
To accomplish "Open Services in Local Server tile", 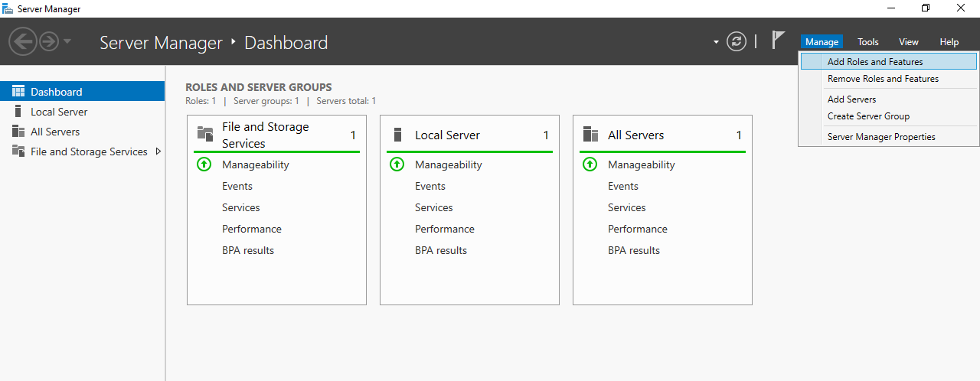I will 434,207.
